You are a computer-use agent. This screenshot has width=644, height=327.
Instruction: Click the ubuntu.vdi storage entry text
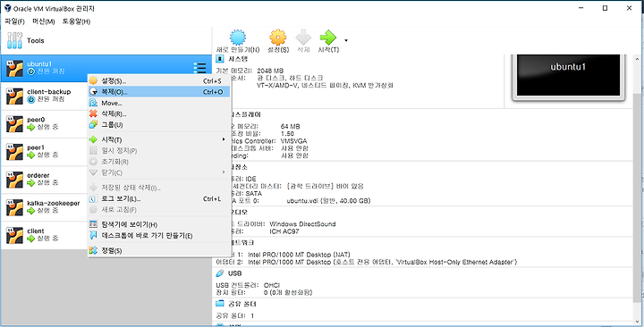click(328, 201)
